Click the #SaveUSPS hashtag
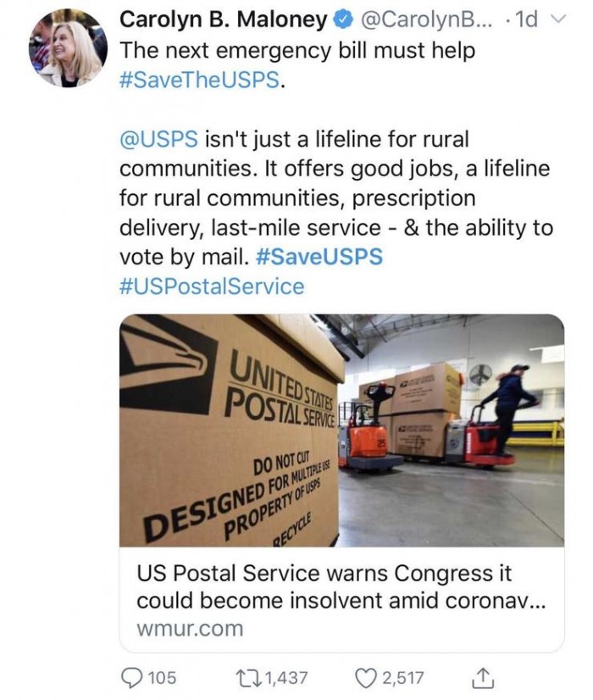593x700 pixels. point(328,256)
